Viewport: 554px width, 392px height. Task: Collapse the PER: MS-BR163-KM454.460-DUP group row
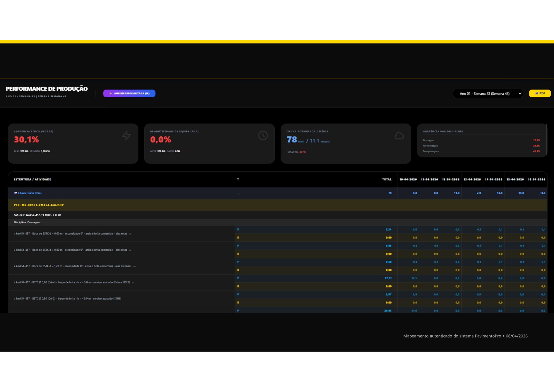coord(277,205)
